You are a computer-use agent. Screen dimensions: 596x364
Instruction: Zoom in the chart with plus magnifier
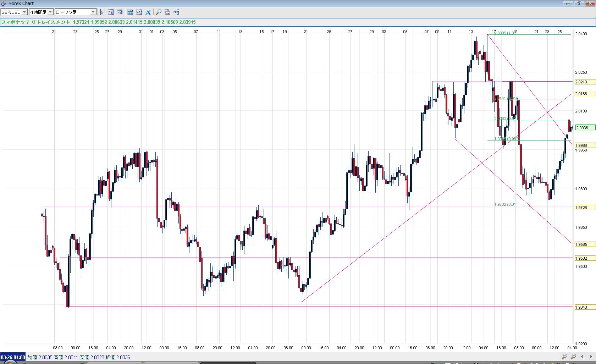pos(573,357)
